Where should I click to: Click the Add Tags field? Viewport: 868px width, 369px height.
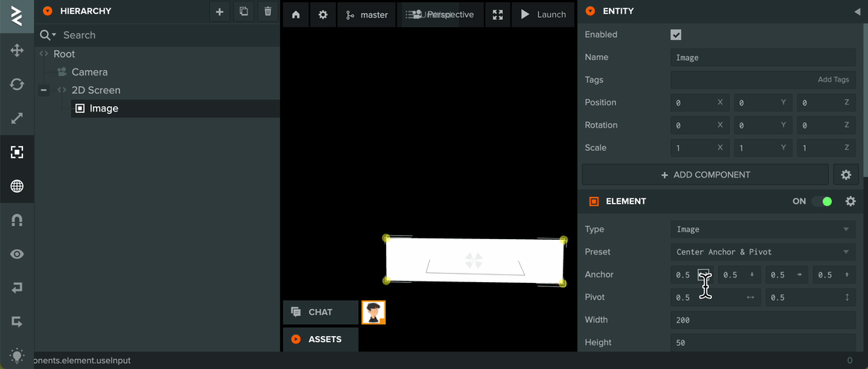pos(763,80)
